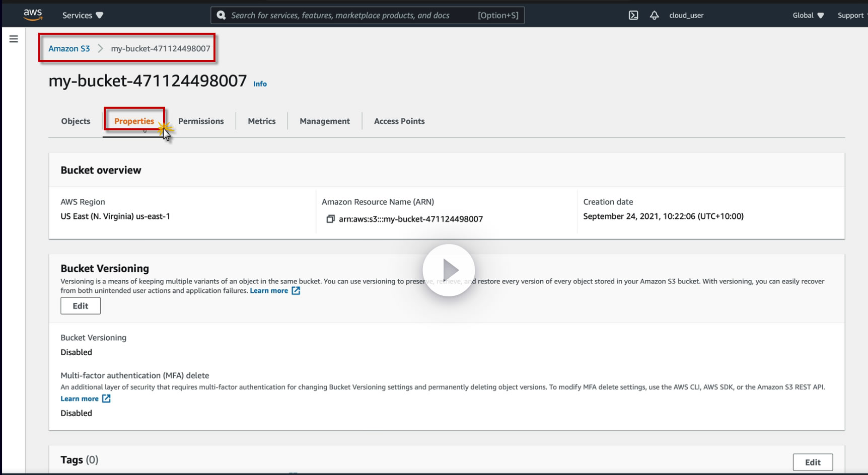Click the Disabled status under Bucket Versioning
Image resolution: width=868 pixels, height=475 pixels.
pyautogui.click(x=77, y=352)
